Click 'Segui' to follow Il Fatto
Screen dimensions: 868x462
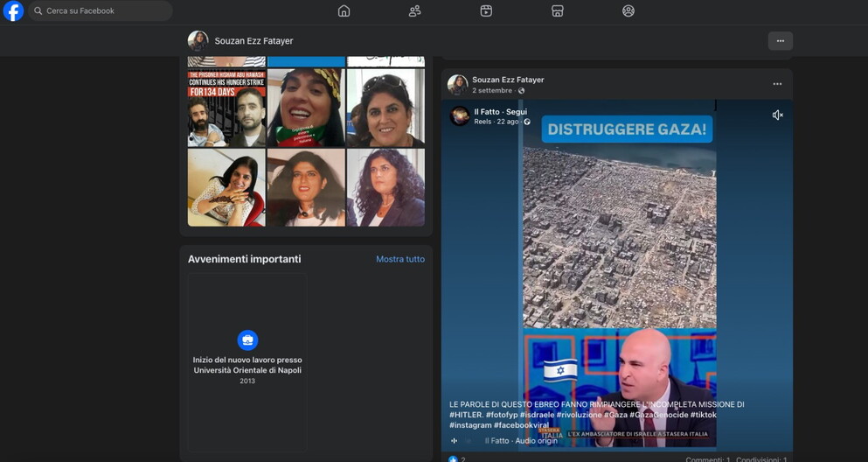(x=517, y=112)
